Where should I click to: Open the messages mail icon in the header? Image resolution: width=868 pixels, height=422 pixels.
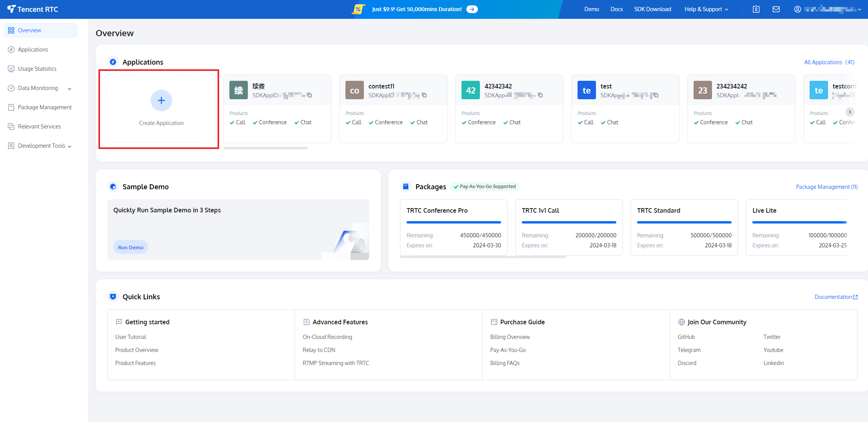[x=776, y=9]
